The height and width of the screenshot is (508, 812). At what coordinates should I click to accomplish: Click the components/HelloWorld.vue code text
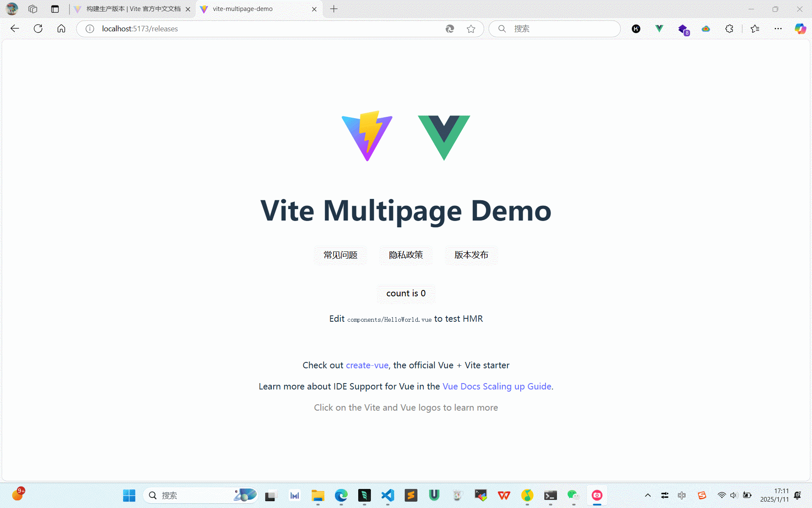(x=390, y=320)
